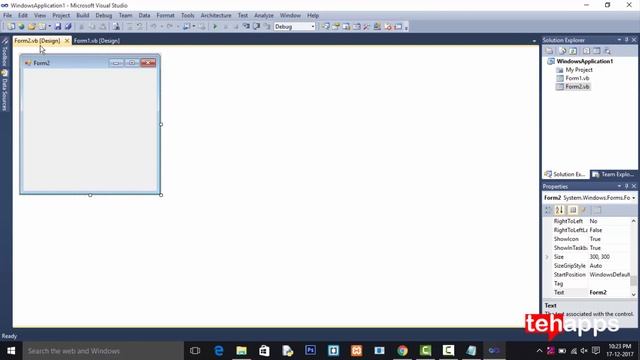Expand the Size property row
Viewport: 640px width, 360px height.
pyautogui.click(x=547, y=257)
